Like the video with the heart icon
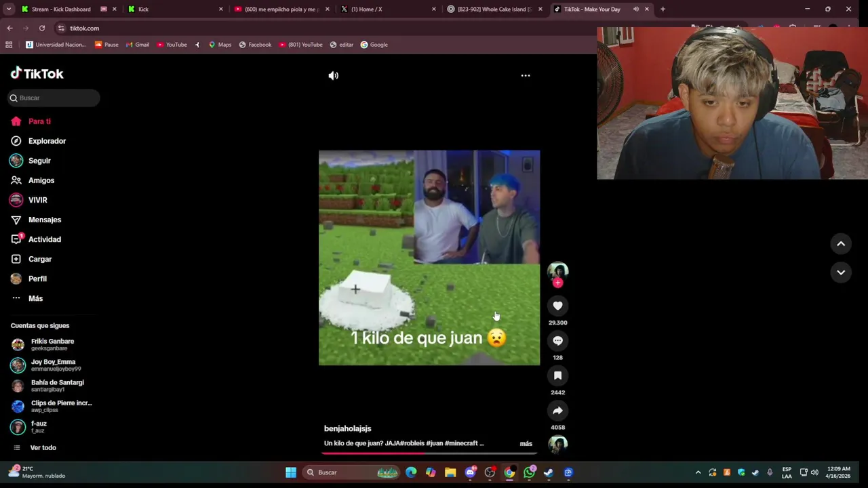The width and height of the screenshot is (868, 488). point(557,306)
